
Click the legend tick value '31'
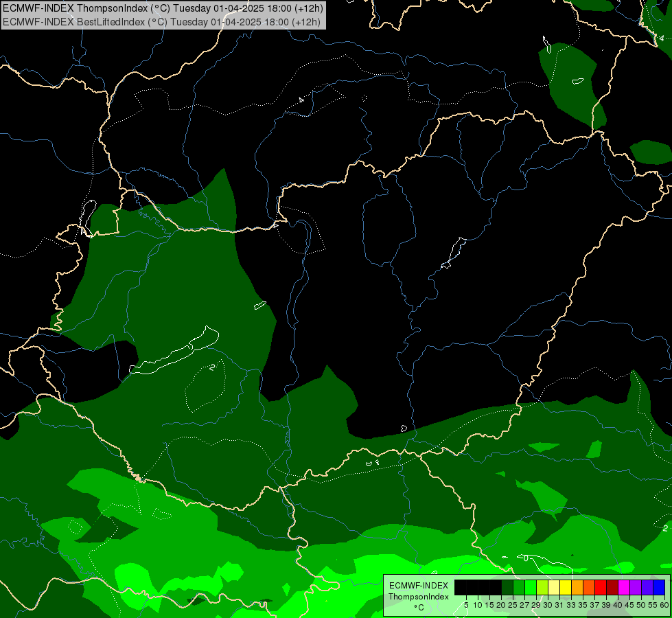[x=559, y=605]
